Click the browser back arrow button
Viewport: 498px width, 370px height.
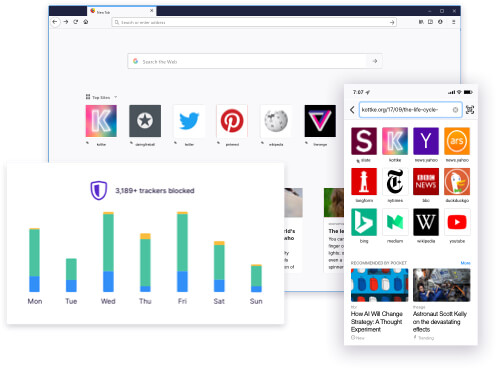(55, 22)
